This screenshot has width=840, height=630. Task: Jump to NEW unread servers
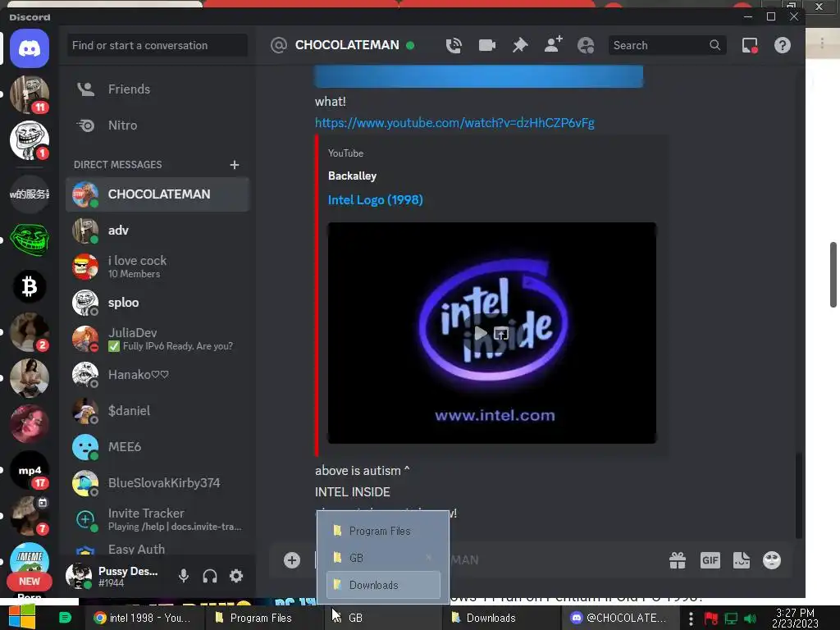pos(30,582)
